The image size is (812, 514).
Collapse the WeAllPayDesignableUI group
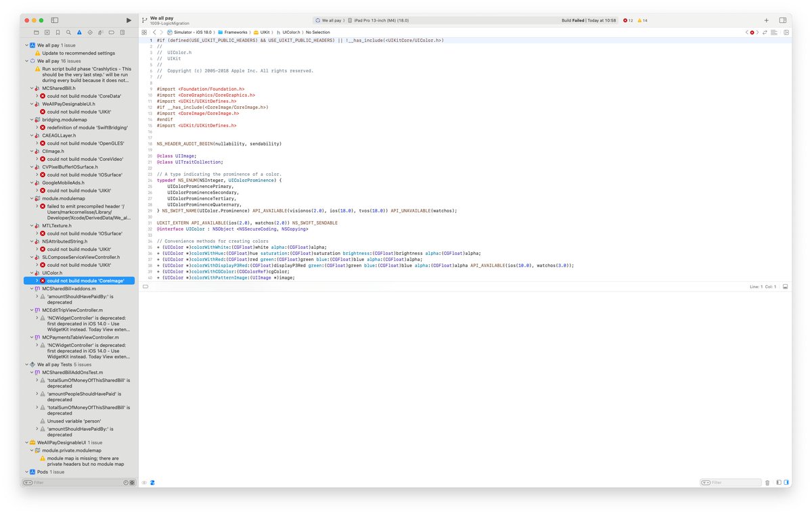click(x=26, y=442)
